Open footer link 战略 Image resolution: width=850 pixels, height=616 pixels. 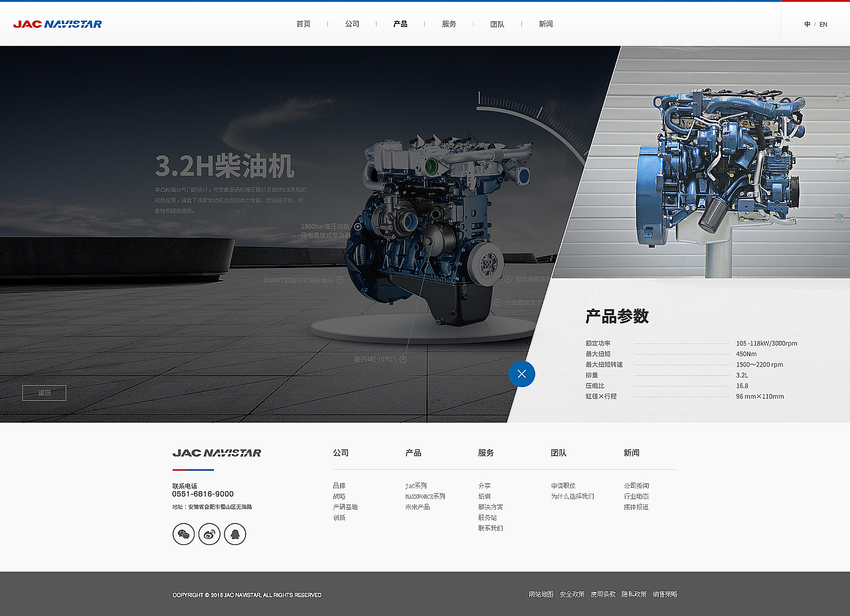click(339, 497)
